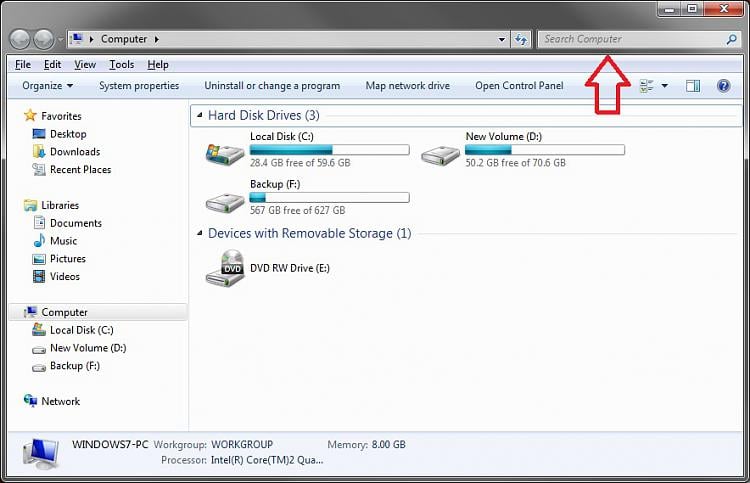
Task: Select Downloads under Favorites
Action: point(75,152)
